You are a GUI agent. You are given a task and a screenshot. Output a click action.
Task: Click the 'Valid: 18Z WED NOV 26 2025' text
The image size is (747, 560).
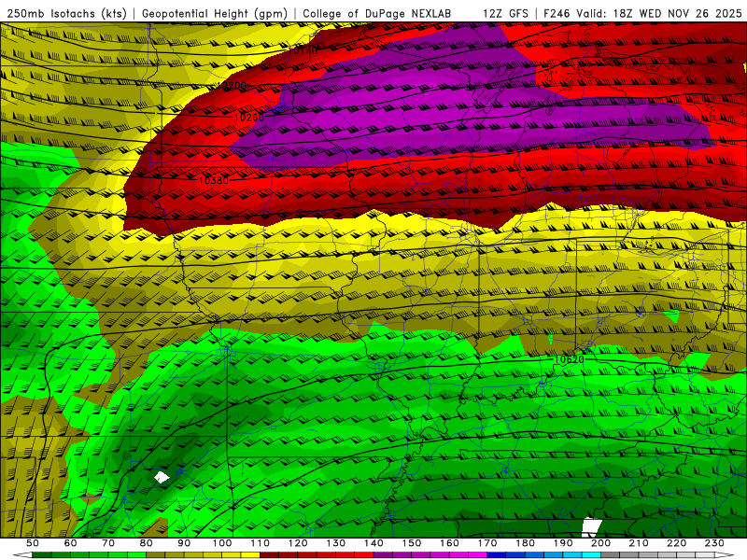tap(659, 14)
